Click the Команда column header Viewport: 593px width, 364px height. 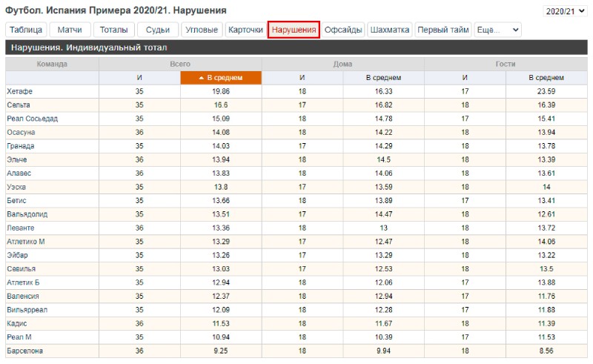(52, 64)
